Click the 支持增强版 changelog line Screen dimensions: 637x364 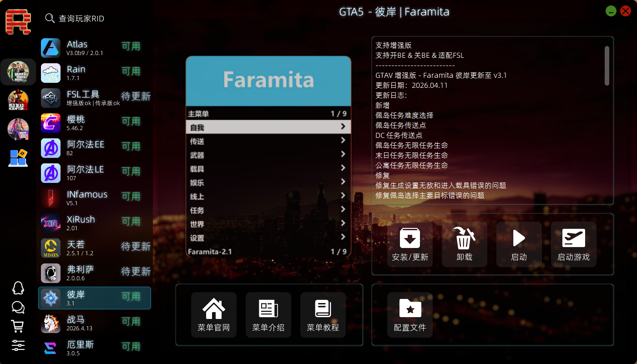coord(394,45)
